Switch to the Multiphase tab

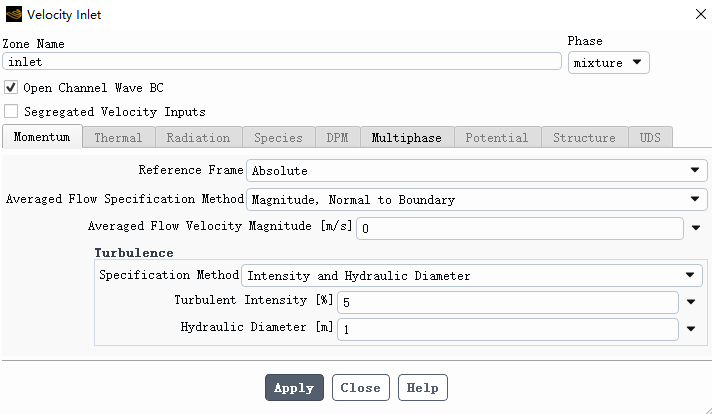tap(407, 138)
